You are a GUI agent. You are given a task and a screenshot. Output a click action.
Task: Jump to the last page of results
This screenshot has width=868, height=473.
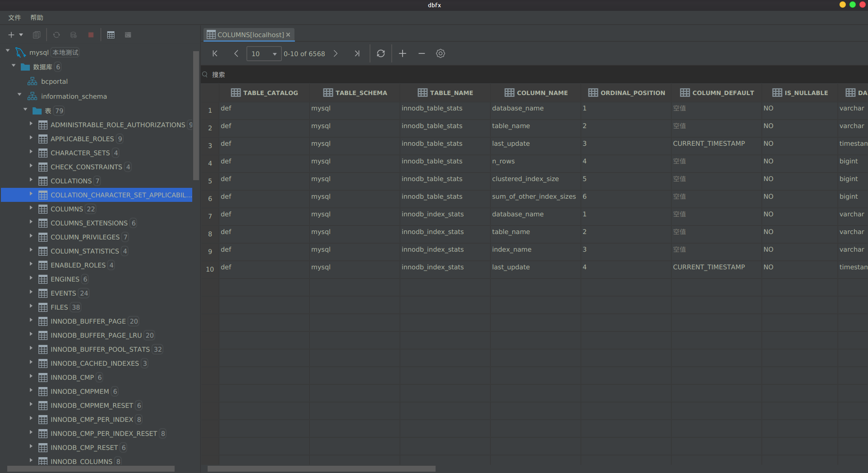click(x=357, y=53)
